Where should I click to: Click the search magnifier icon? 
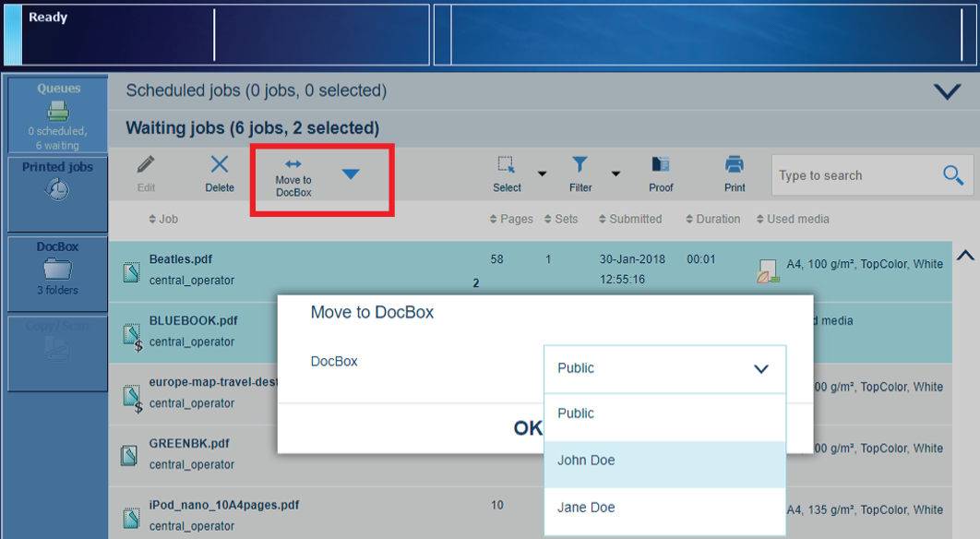(x=953, y=175)
